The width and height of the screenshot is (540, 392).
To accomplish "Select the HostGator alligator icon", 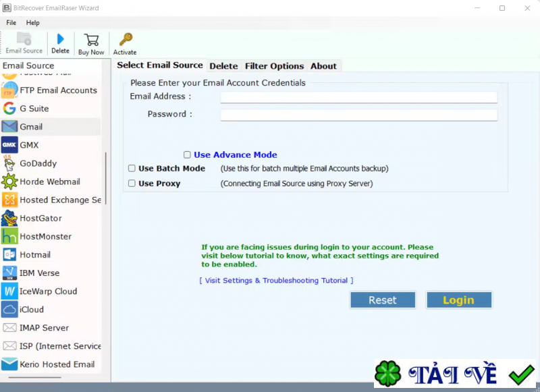I will [9, 218].
